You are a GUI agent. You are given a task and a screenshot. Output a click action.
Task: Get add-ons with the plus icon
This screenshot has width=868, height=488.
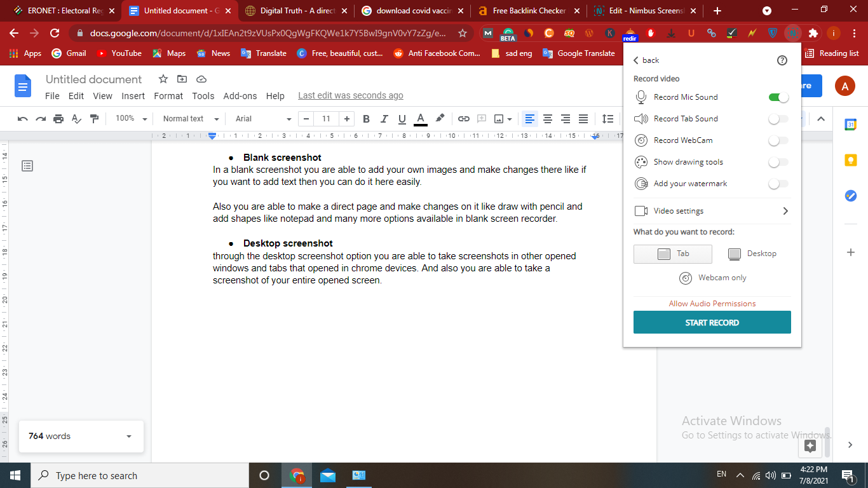pos(851,252)
